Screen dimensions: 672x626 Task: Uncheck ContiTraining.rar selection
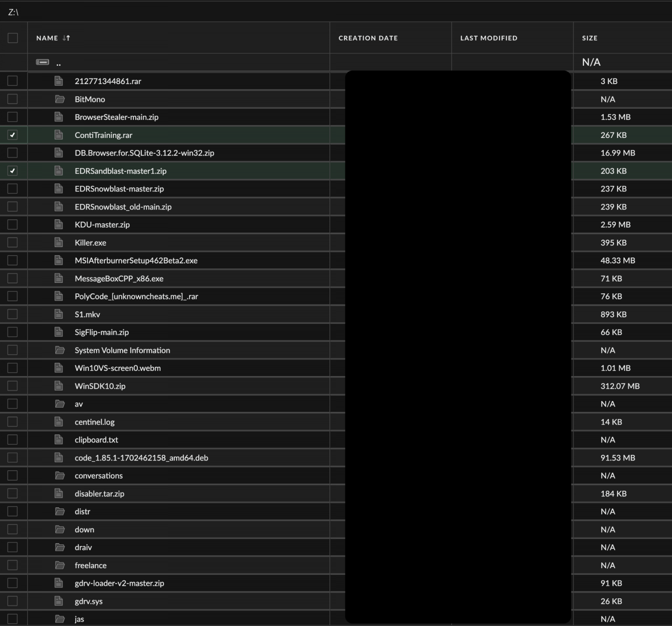13,135
